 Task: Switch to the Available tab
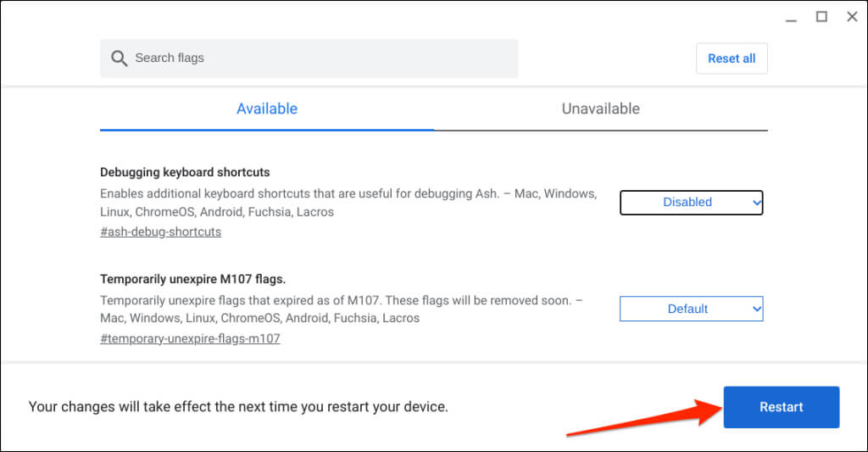267,109
